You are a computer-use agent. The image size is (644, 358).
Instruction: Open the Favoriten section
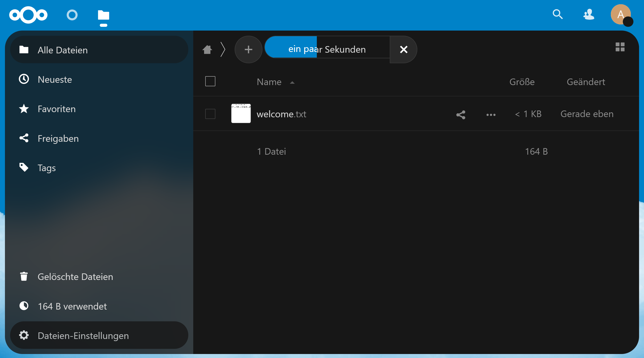click(56, 109)
